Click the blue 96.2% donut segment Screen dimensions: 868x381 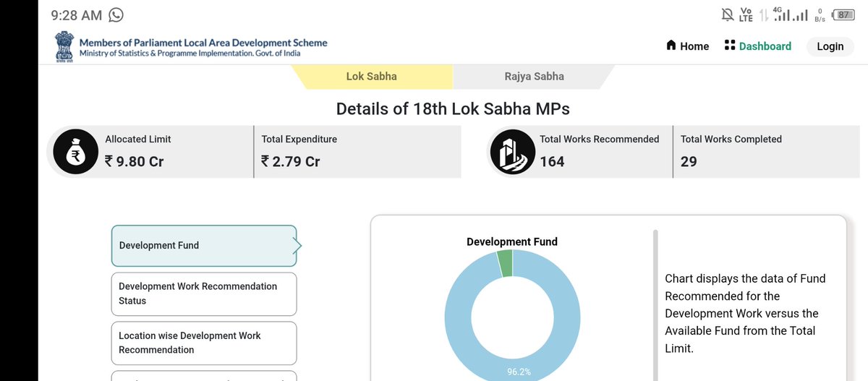pyautogui.click(x=459, y=318)
